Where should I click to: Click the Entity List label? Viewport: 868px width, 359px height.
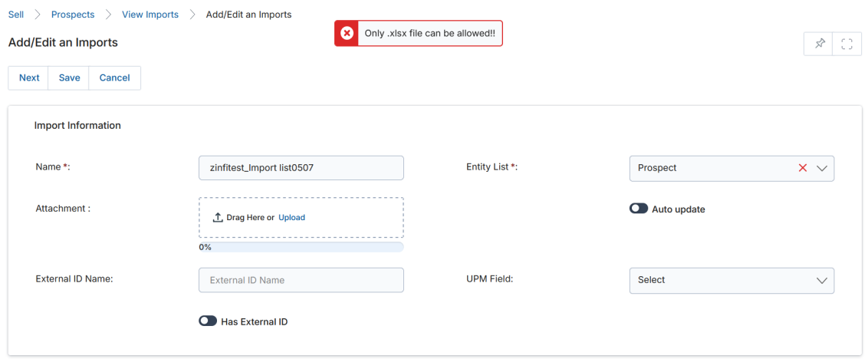[x=492, y=166]
